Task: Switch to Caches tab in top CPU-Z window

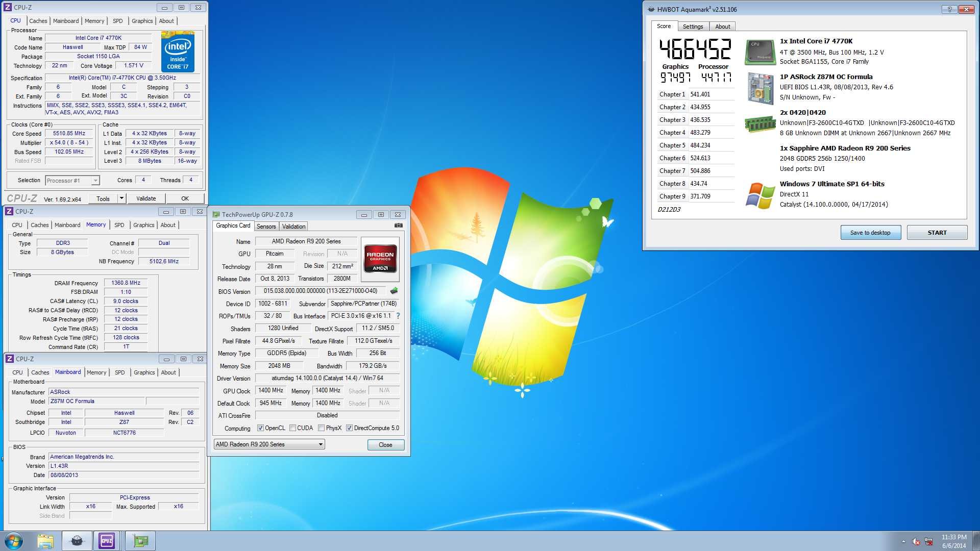Action: 38,21
